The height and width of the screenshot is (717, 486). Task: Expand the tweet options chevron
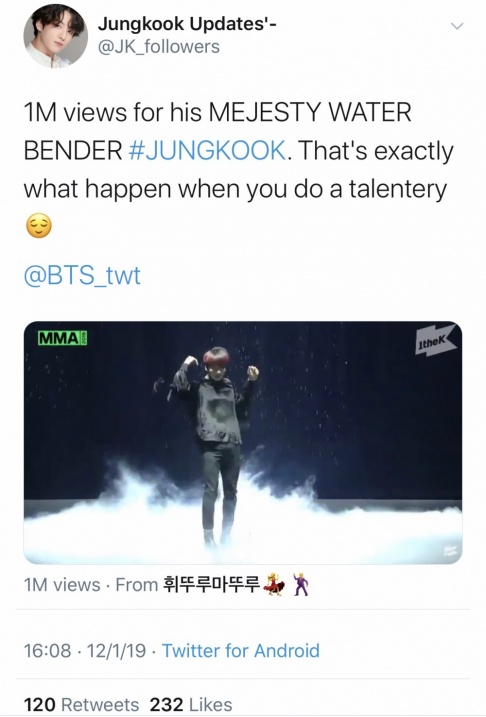[x=457, y=26]
